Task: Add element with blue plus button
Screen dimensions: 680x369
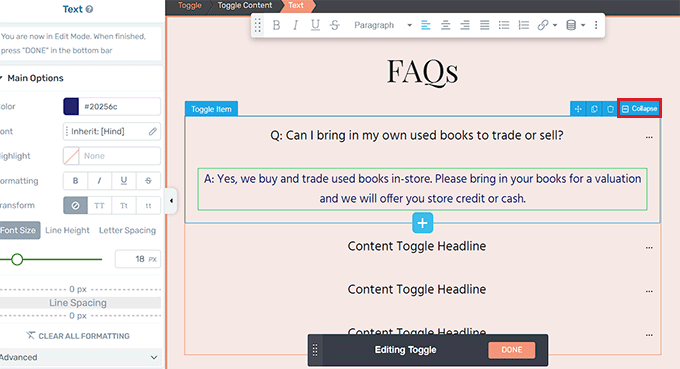Action: (422, 223)
